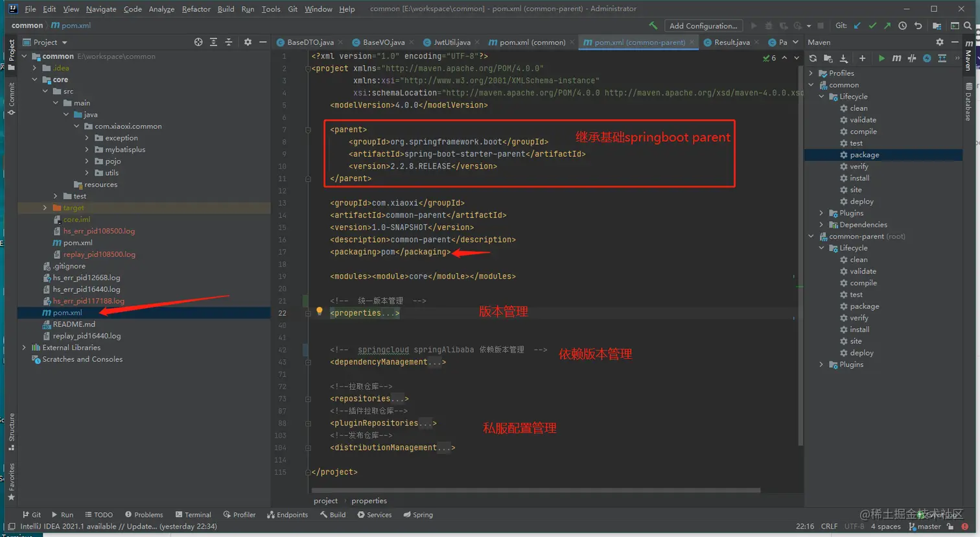Open Search Everywhere magnifier icon
980x537 pixels.
pyautogui.click(x=968, y=26)
